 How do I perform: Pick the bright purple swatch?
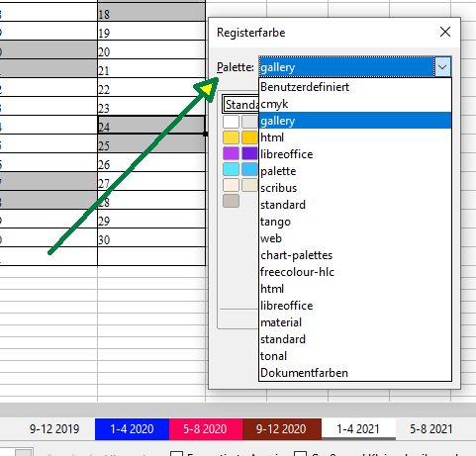[x=231, y=153]
